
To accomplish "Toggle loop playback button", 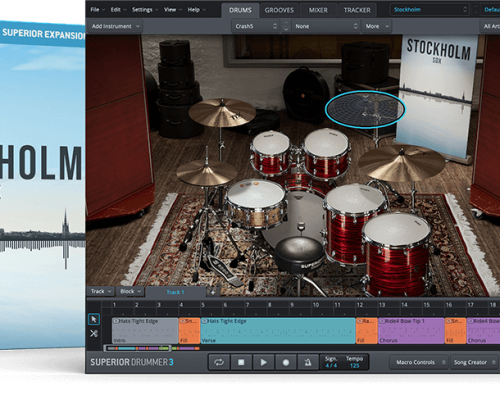I will (219, 362).
